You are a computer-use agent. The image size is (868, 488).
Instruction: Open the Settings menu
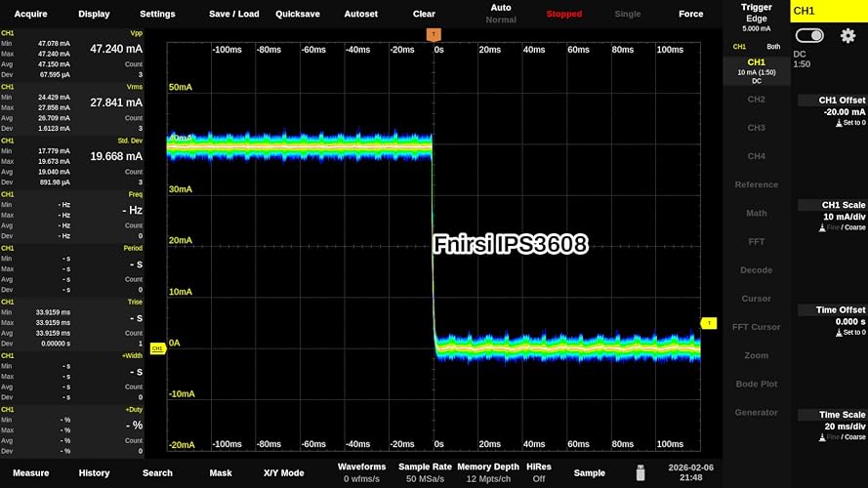click(x=157, y=14)
